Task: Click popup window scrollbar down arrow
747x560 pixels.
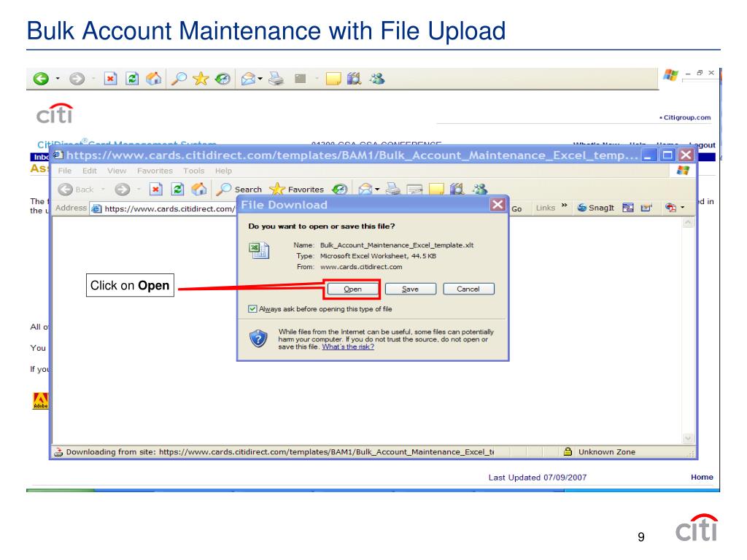Action: (688, 438)
